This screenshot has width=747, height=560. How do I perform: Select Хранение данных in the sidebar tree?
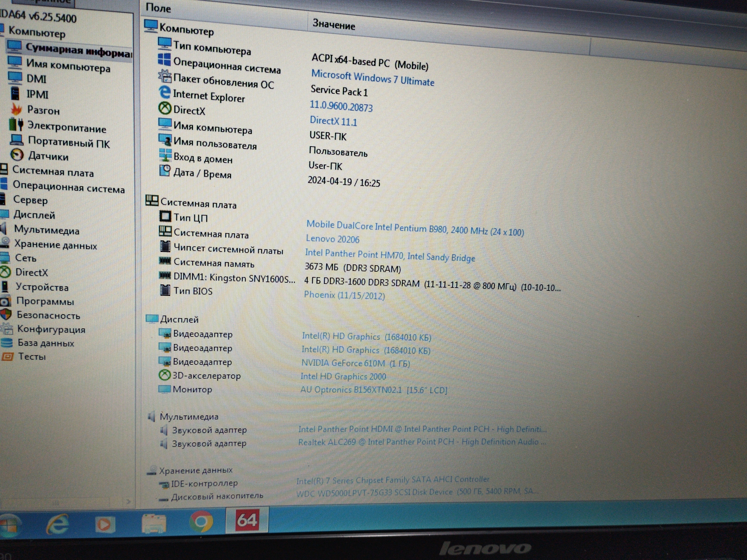pos(56,245)
